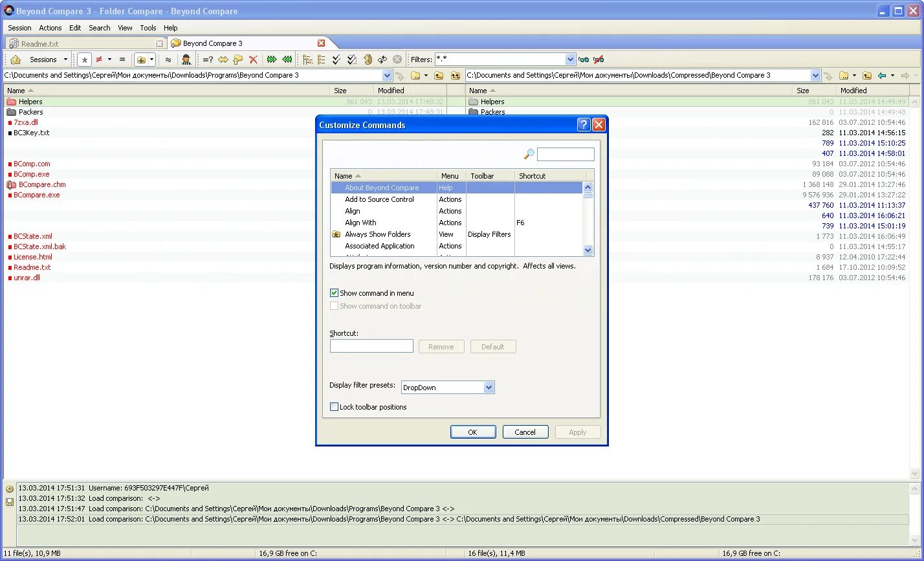Browse for left folder icon
924x561 pixels.
(415, 76)
